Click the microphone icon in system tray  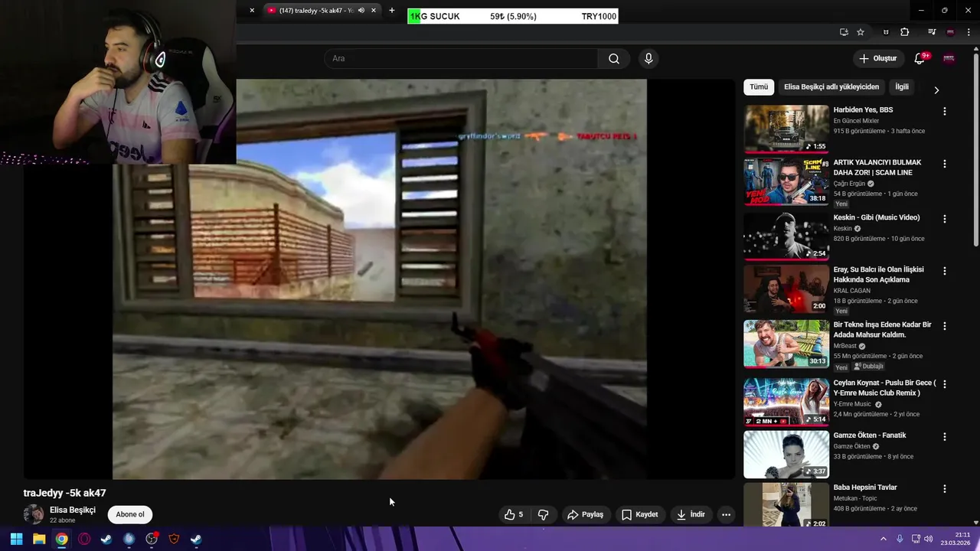pyautogui.click(x=900, y=539)
